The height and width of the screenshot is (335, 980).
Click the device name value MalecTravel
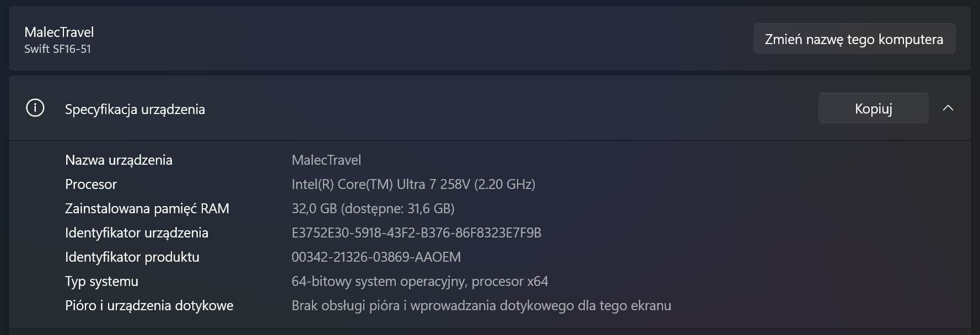pyautogui.click(x=326, y=160)
